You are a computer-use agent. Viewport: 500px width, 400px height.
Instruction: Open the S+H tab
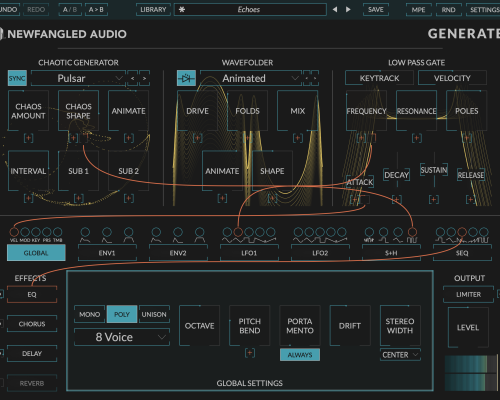(x=391, y=253)
